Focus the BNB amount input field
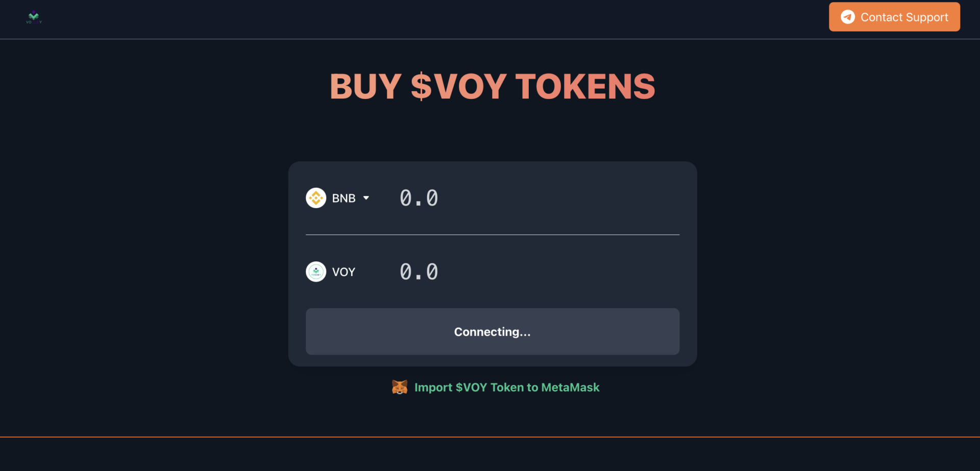 (x=538, y=198)
